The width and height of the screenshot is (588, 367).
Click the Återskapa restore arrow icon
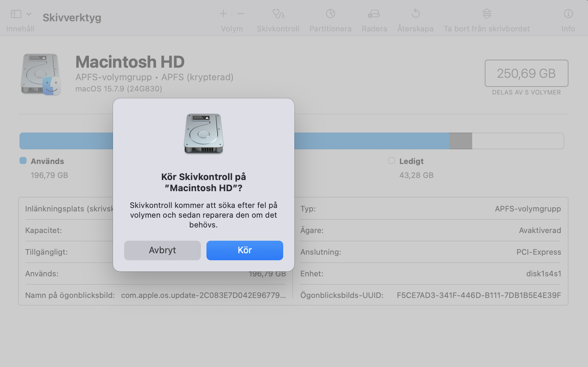click(x=415, y=14)
